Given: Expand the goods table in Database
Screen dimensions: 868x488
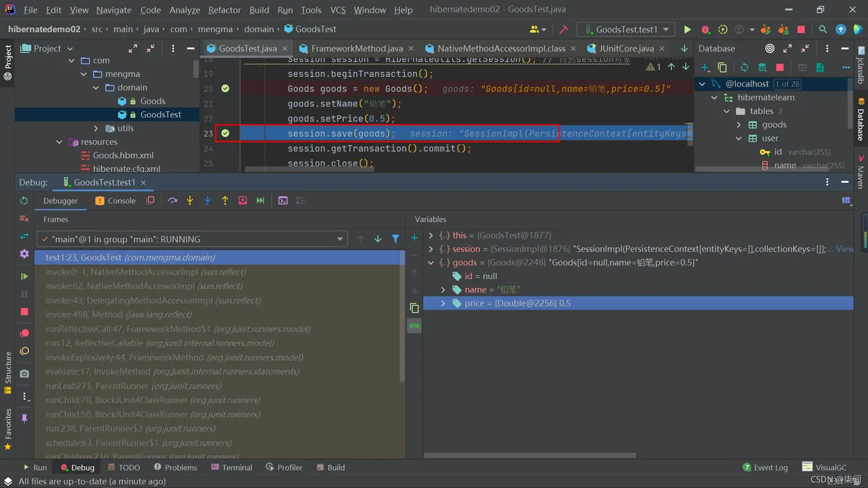Looking at the screenshot, I should pos(738,125).
